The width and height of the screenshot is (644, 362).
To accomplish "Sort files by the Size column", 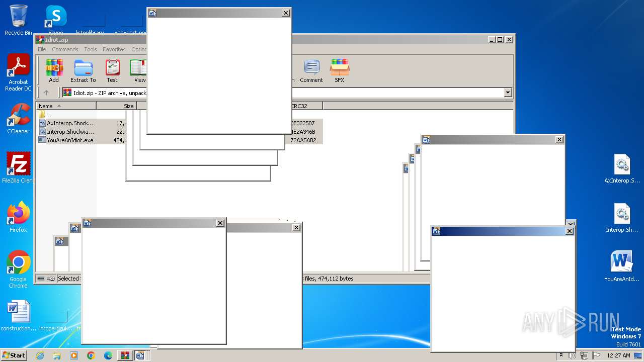I will tap(116, 106).
